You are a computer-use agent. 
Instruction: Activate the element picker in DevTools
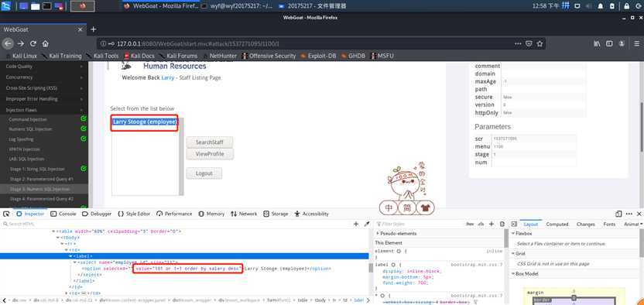click(x=6, y=214)
